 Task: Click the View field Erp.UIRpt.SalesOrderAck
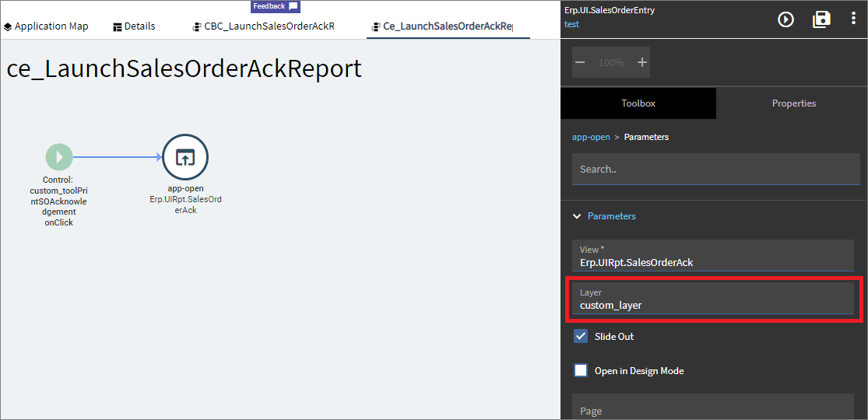tap(713, 255)
